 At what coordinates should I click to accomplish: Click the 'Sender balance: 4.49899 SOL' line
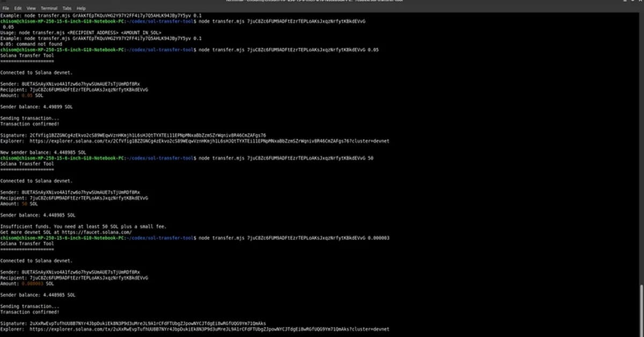[36, 107]
